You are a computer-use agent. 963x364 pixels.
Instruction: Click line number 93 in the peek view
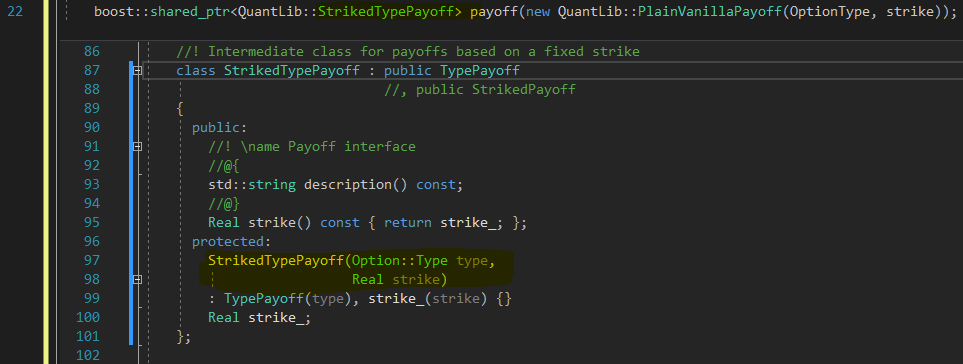pos(92,185)
